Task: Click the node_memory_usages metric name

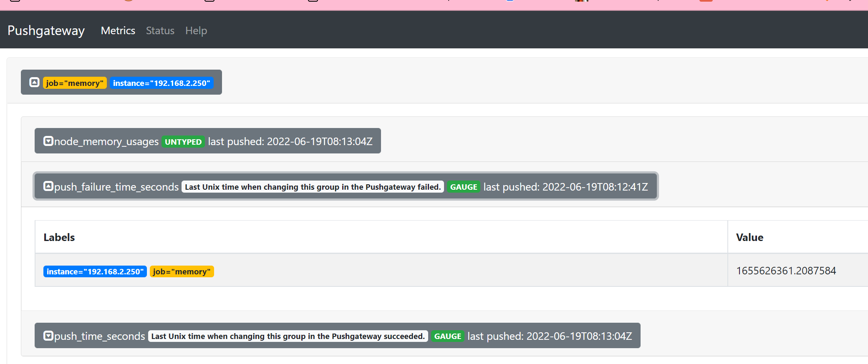Action: tap(106, 142)
